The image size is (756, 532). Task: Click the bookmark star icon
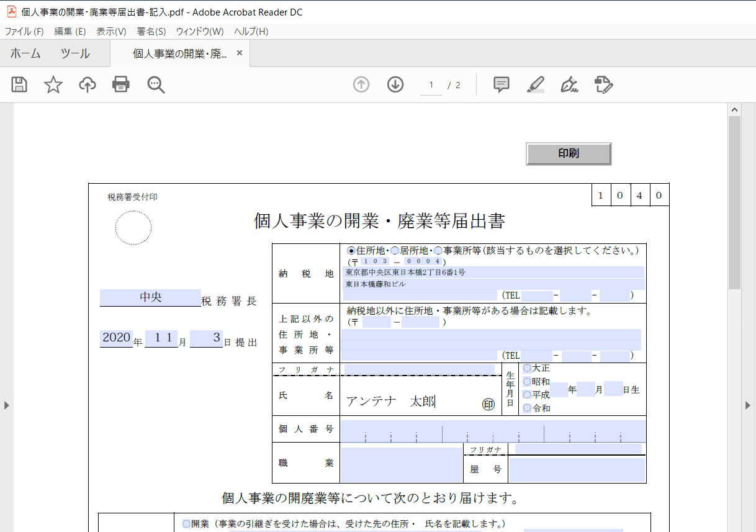point(53,85)
